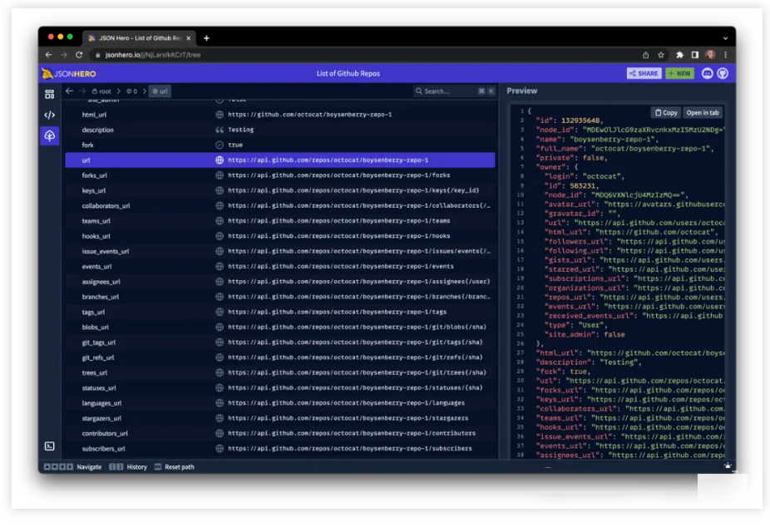The width and height of the screenshot is (770, 532).
Task: Select the tree view sidebar icon
Action: pos(50,135)
